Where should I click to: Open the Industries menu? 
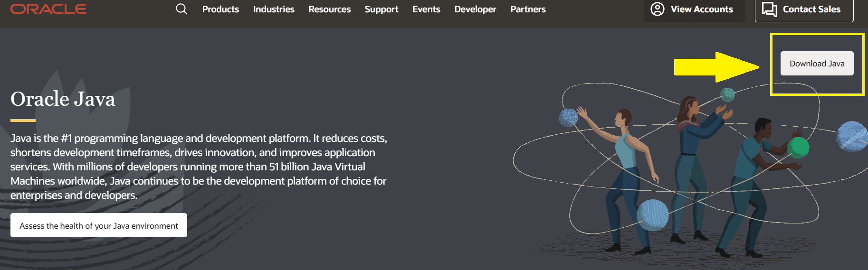pyautogui.click(x=274, y=9)
